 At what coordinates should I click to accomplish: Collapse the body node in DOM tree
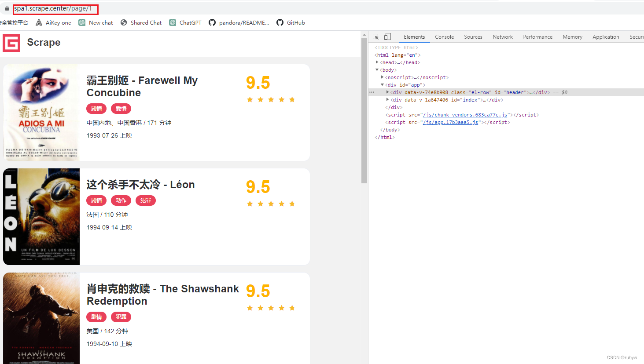tap(377, 70)
